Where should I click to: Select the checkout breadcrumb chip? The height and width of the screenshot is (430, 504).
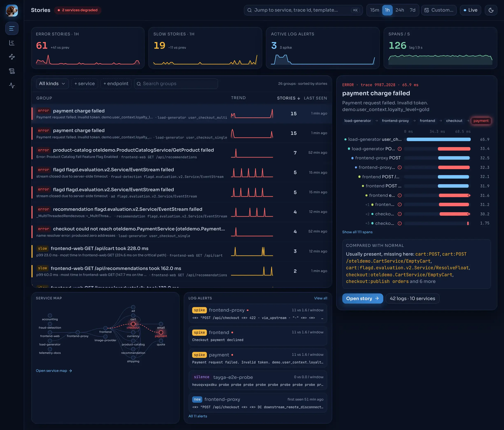click(454, 121)
